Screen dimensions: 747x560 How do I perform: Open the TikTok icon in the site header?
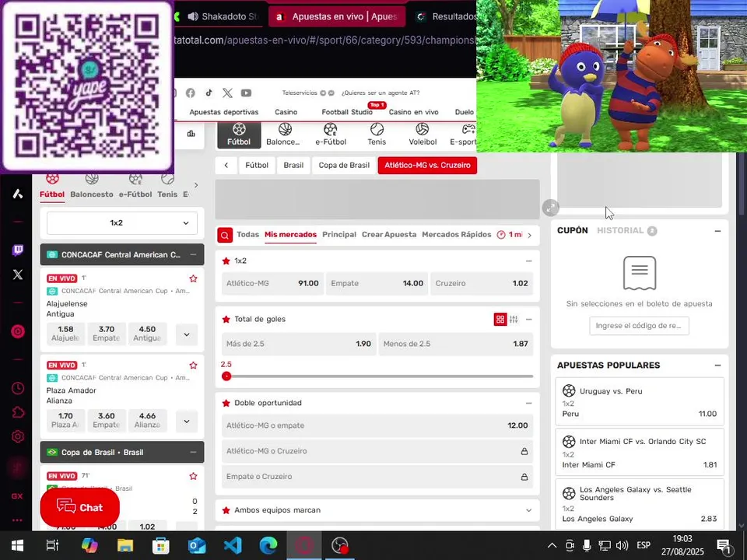click(x=209, y=93)
